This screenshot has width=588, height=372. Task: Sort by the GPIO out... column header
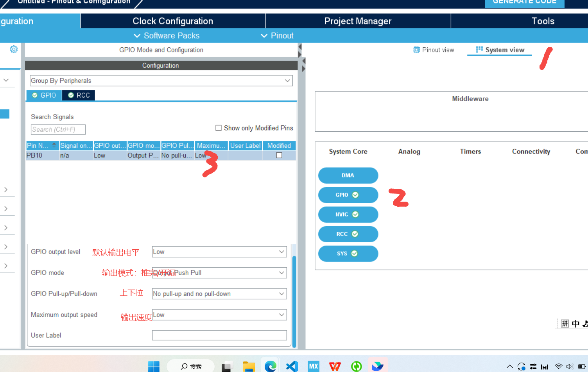[x=110, y=146]
